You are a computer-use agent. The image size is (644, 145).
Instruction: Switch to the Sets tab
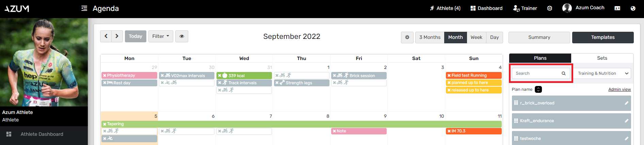(x=602, y=58)
